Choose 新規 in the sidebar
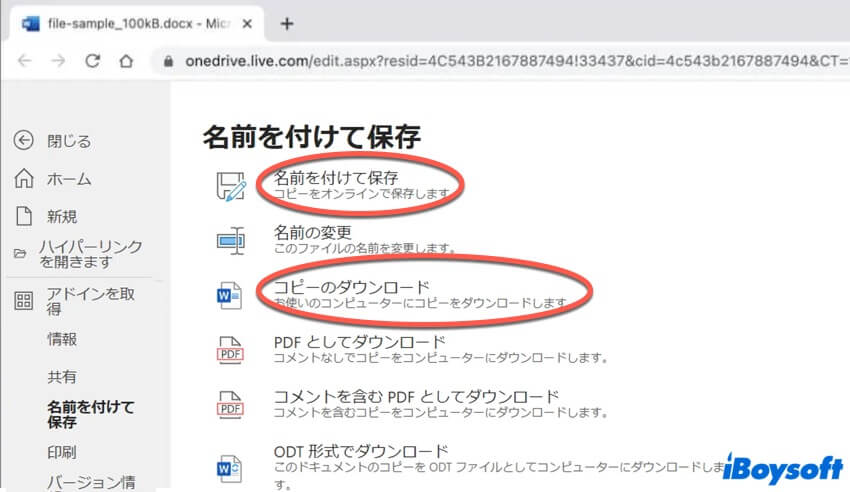Screen dimensions: 850x492 62,217
